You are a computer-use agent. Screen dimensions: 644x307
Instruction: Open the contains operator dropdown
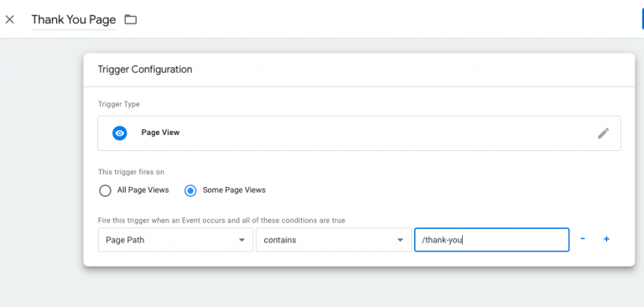coord(334,240)
